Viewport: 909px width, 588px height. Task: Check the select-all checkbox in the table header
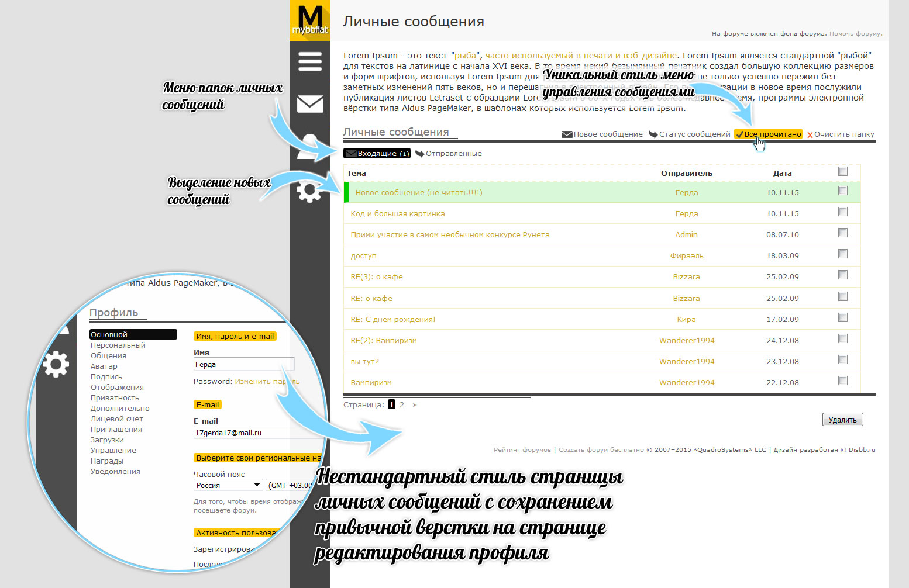pos(843,171)
